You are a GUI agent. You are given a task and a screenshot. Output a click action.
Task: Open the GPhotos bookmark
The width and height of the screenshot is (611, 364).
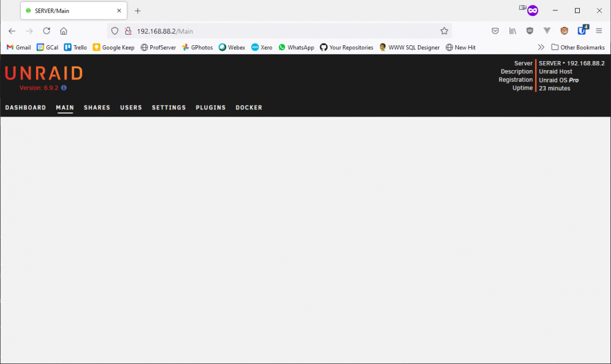pyautogui.click(x=197, y=48)
